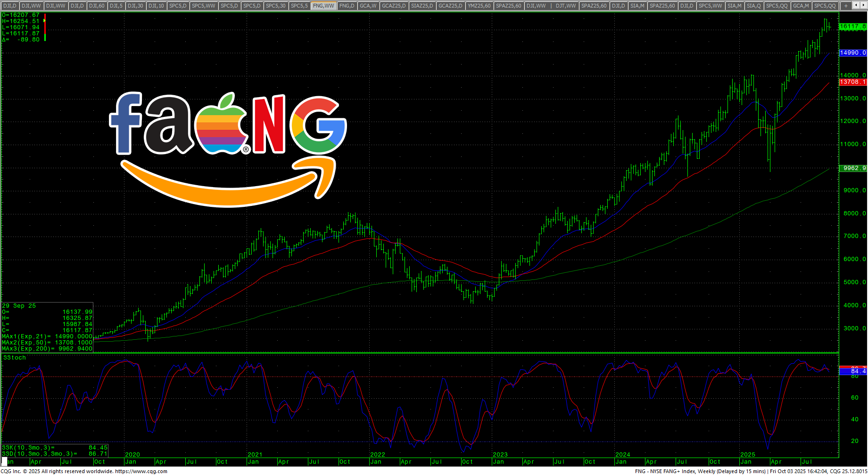Image resolution: width=868 pixels, height=475 pixels.
Task: Switch to the FNG,D tab
Action: (347, 6)
